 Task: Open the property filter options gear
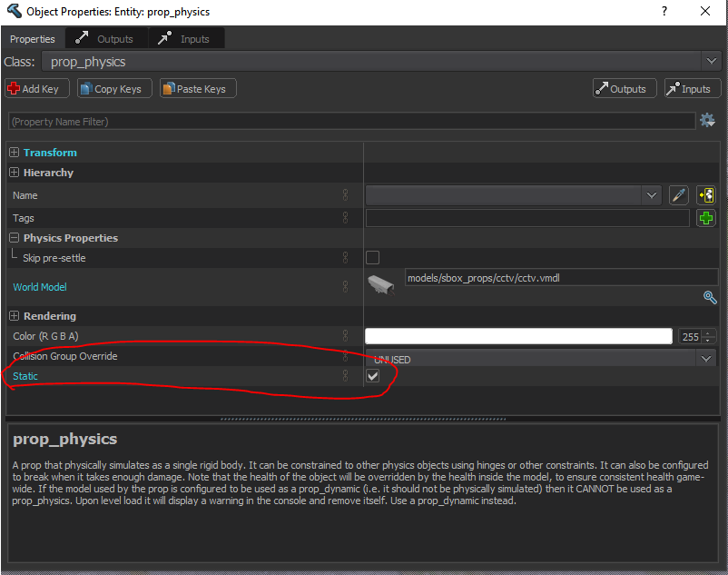(x=707, y=120)
